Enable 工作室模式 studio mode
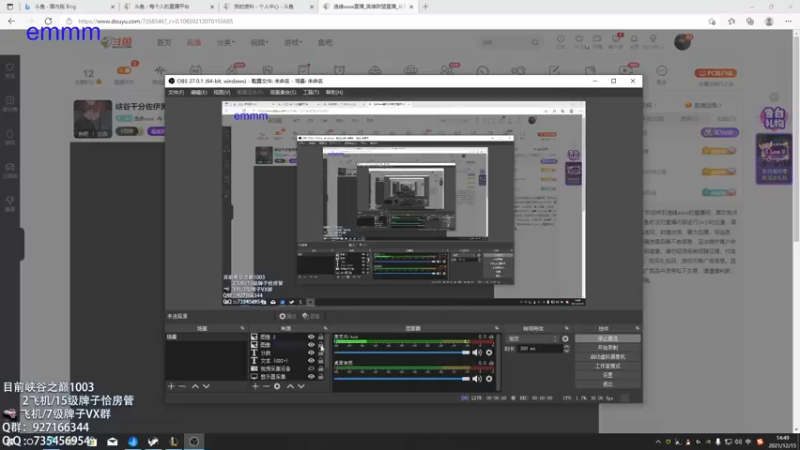 608,366
